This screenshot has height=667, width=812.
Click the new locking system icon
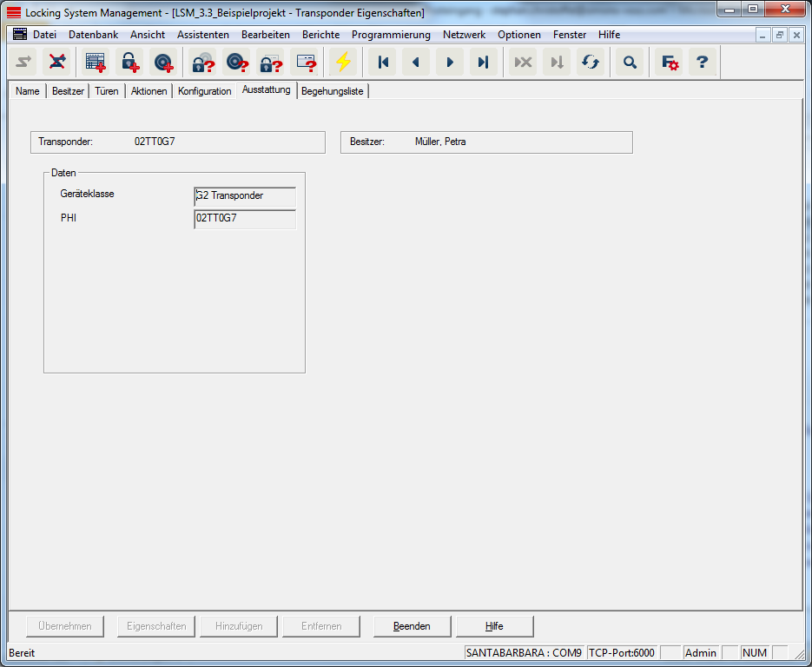pos(96,63)
